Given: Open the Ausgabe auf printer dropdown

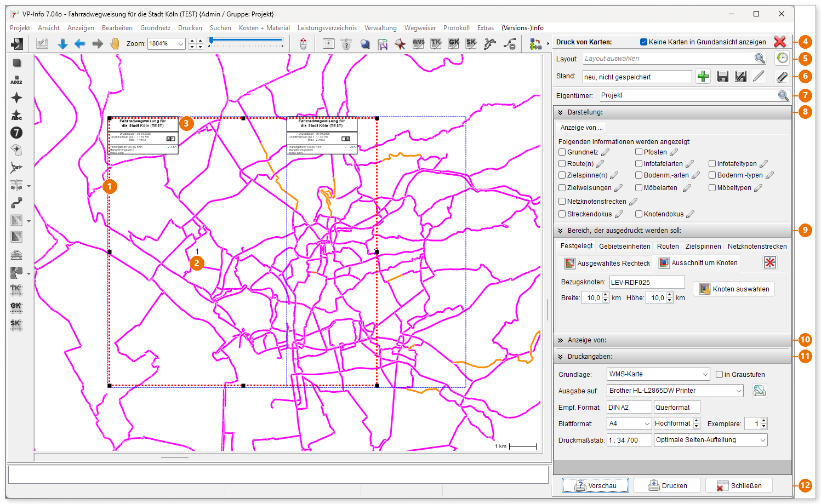Looking at the screenshot, I should point(738,391).
